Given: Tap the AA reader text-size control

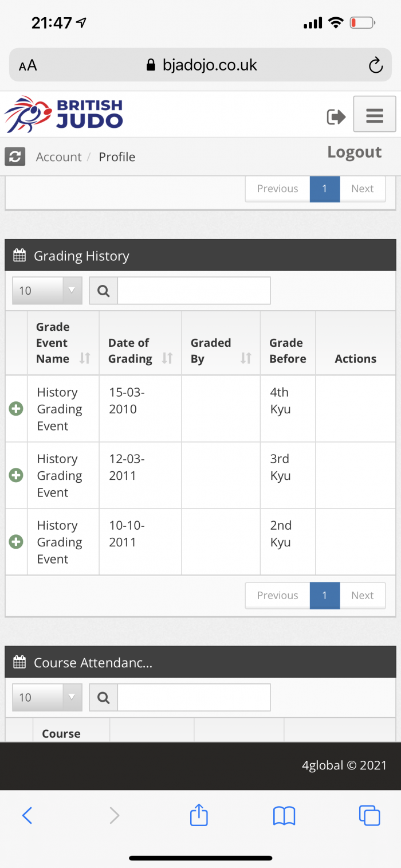Looking at the screenshot, I should pos(28,65).
